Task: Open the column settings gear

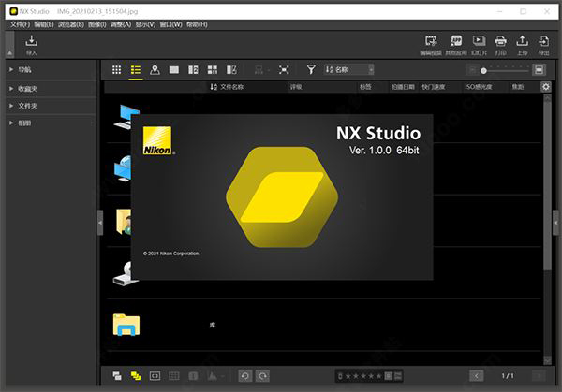Action: tap(546, 87)
